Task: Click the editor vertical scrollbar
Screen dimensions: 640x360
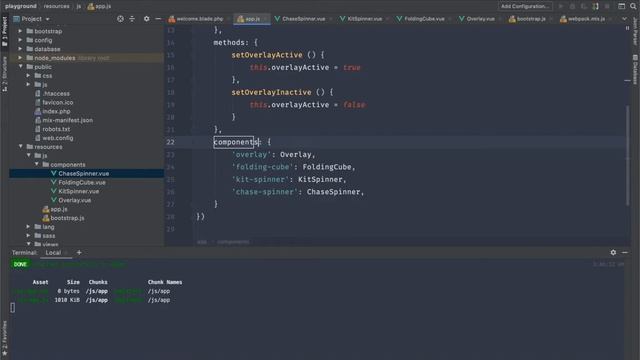Action: pos(628,155)
